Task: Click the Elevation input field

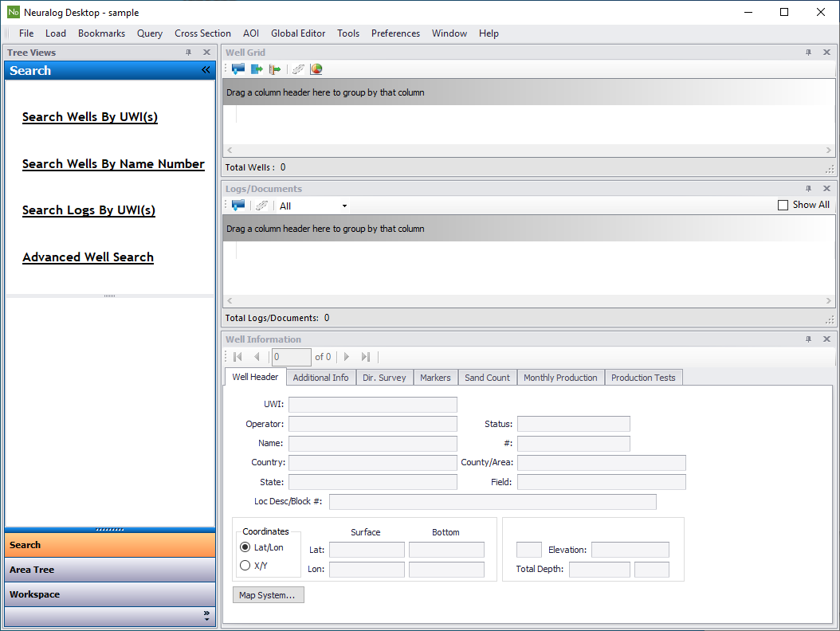Action: [630, 550]
